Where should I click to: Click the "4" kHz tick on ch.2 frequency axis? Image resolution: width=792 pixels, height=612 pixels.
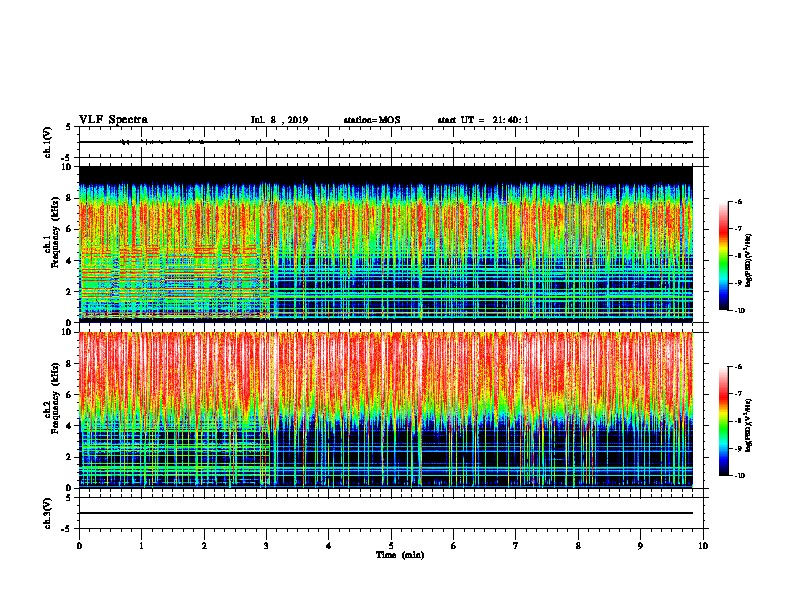tap(69, 426)
